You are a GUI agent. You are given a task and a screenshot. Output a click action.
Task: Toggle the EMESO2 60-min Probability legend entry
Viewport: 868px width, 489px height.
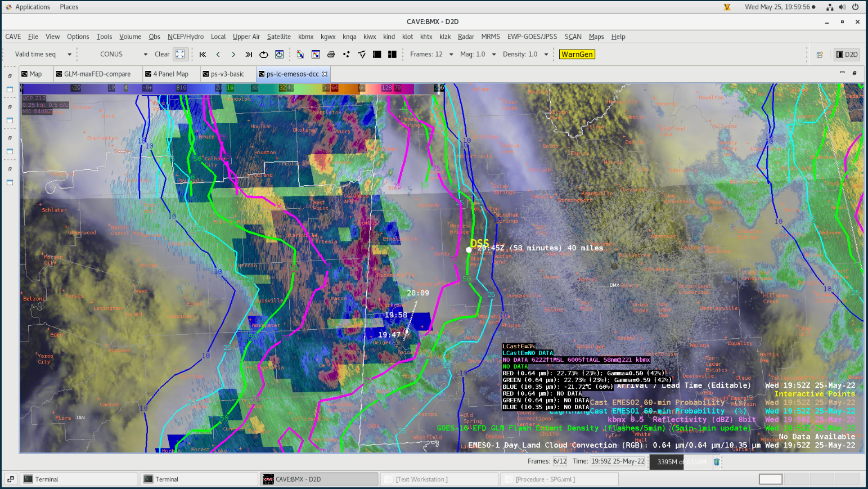point(722,402)
